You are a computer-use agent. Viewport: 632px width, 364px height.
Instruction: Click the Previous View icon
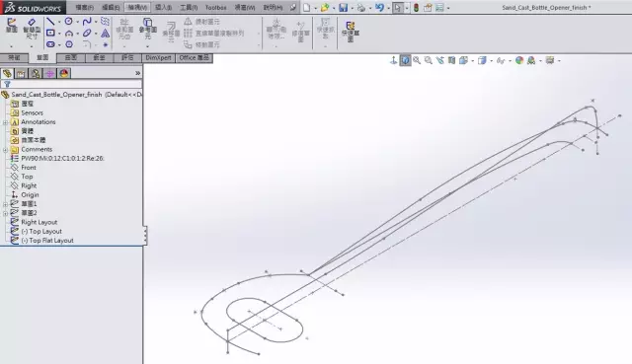point(439,60)
